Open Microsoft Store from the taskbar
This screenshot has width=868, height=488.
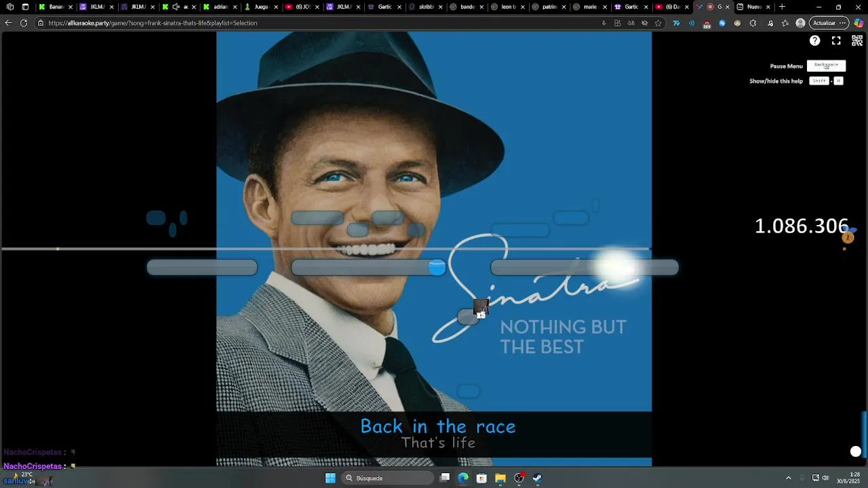[x=481, y=478]
